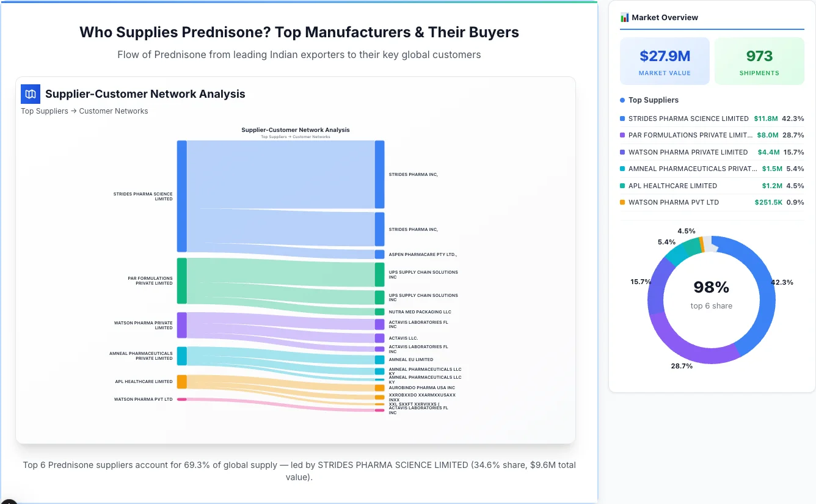This screenshot has width=816, height=504.
Task: Click the Supplier-Customer Network Analysis panel icon
Action: 30,94
